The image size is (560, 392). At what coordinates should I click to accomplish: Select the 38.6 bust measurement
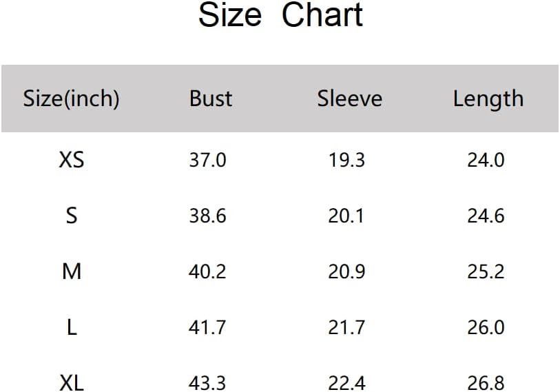tap(207, 216)
